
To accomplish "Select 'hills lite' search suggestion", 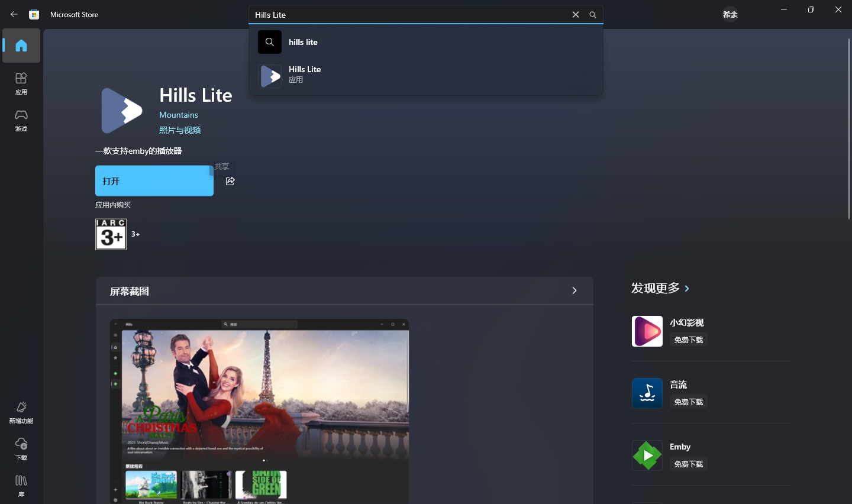I will tap(303, 42).
